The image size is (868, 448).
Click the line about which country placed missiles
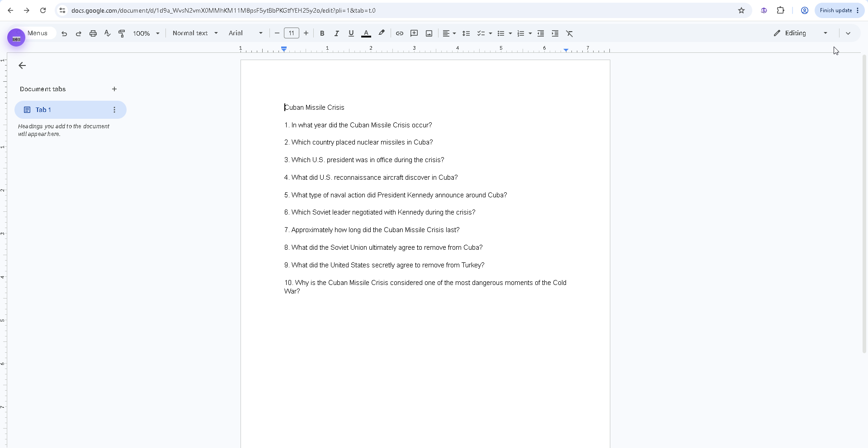[359, 142]
